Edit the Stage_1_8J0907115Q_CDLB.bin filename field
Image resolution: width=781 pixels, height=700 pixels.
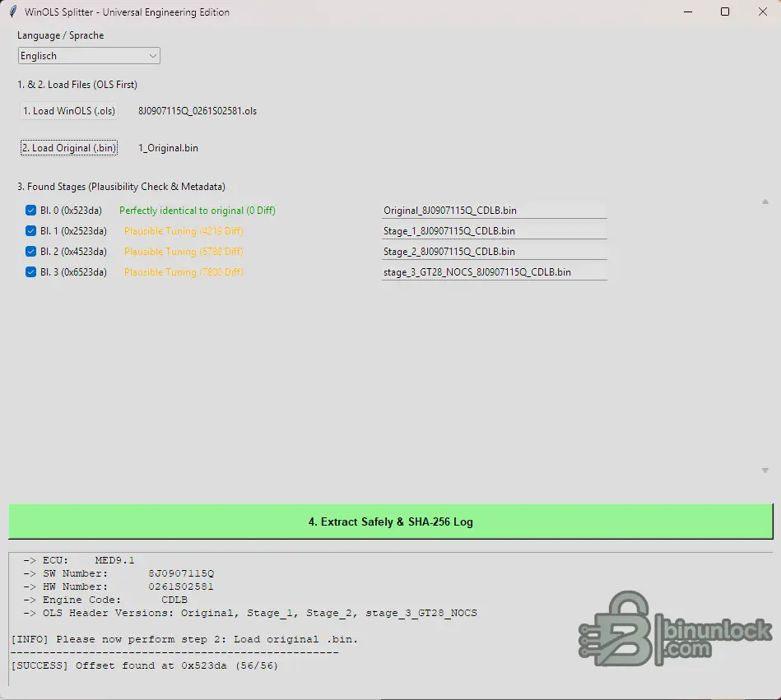tap(494, 231)
